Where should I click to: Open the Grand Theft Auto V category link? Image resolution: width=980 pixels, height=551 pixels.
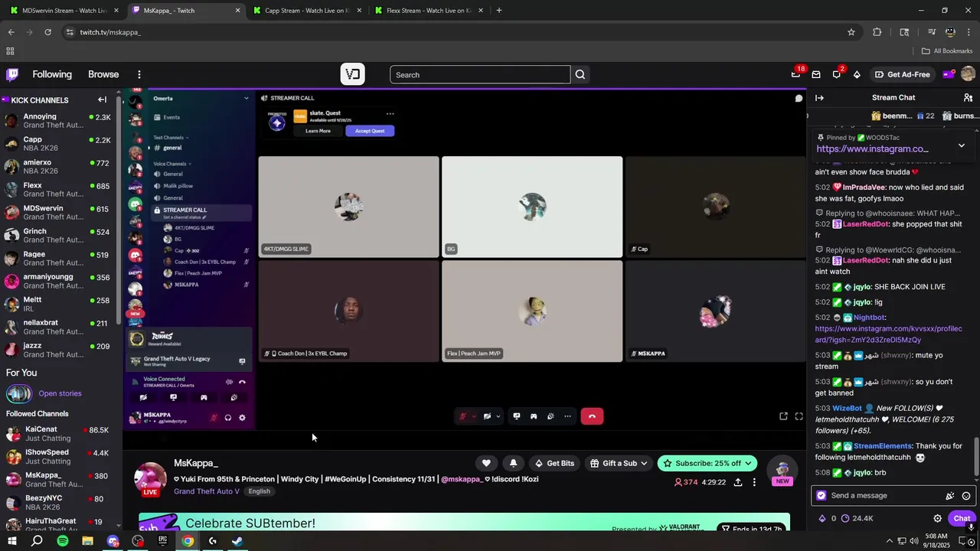[207, 491]
